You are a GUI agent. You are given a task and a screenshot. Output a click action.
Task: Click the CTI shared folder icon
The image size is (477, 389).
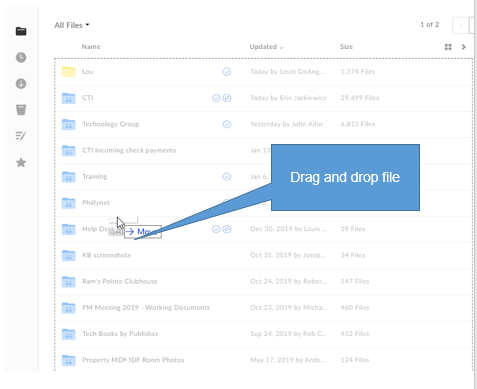[x=69, y=98]
